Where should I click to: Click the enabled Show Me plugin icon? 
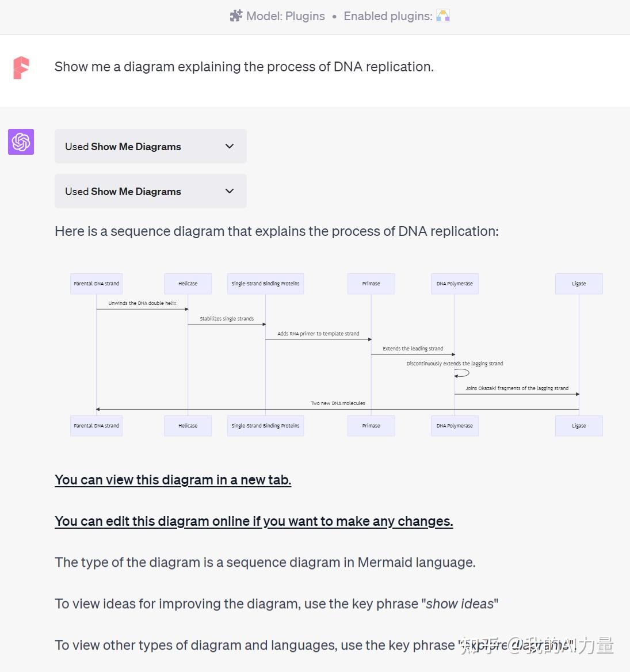pyautogui.click(x=443, y=16)
